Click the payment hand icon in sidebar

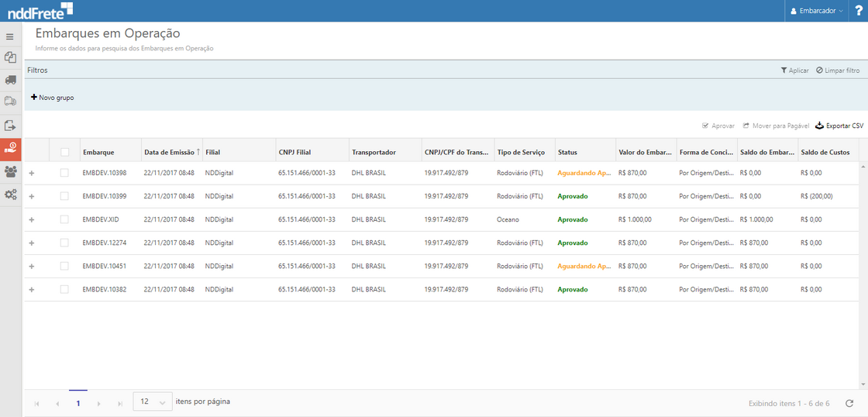tap(10, 148)
